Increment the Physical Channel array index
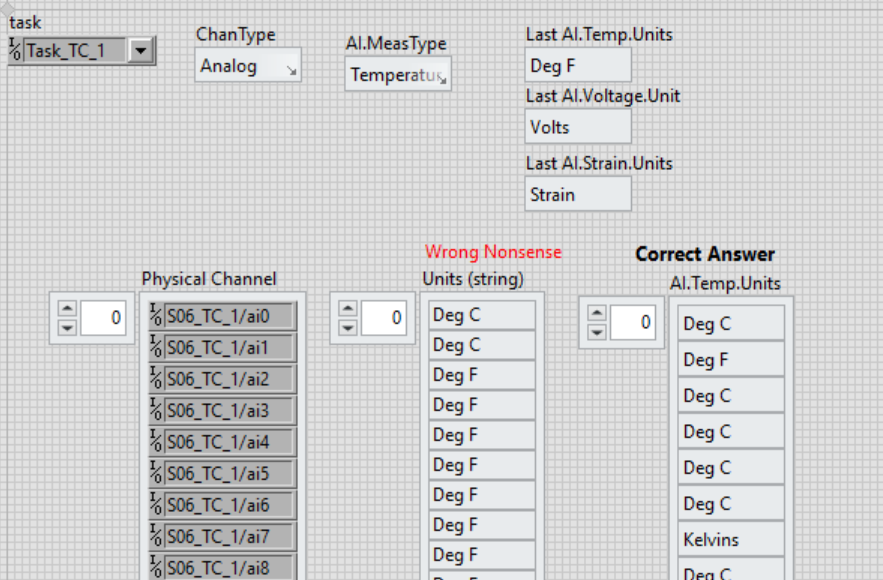 [67, 309]
